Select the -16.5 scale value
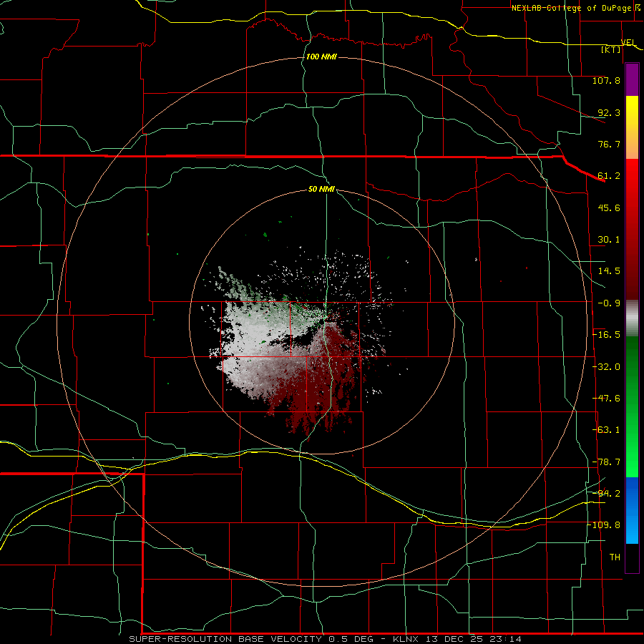 (x=606, y=335)
